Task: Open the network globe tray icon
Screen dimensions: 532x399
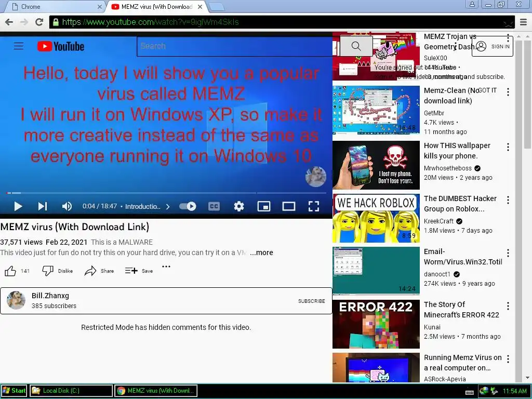Action: point(484,391)
